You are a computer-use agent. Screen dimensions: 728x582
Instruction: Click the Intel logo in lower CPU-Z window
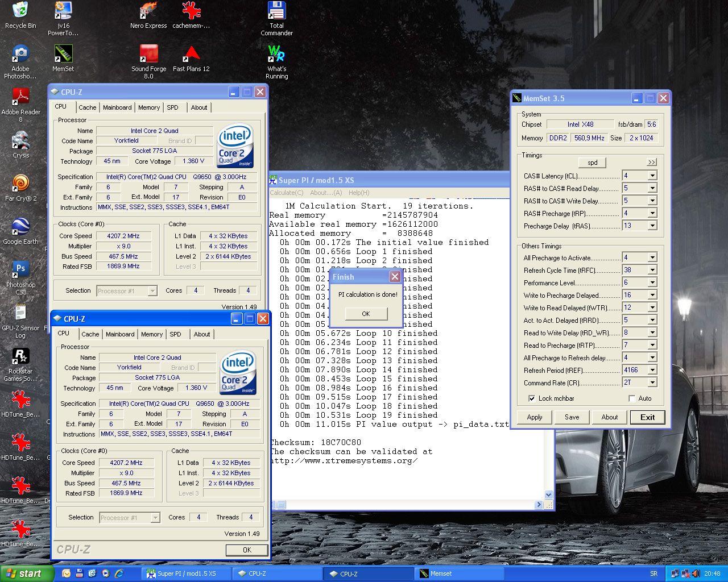238,373
